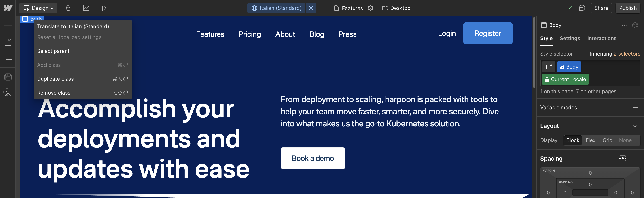Open the Pages panel icon
The image size is (644, 198).
(8, 42)
